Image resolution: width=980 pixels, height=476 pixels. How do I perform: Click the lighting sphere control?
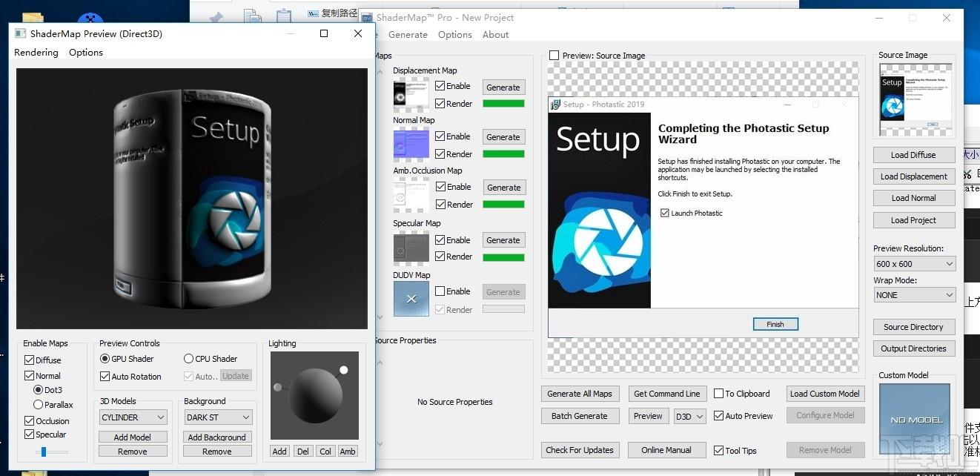(314, 396)
